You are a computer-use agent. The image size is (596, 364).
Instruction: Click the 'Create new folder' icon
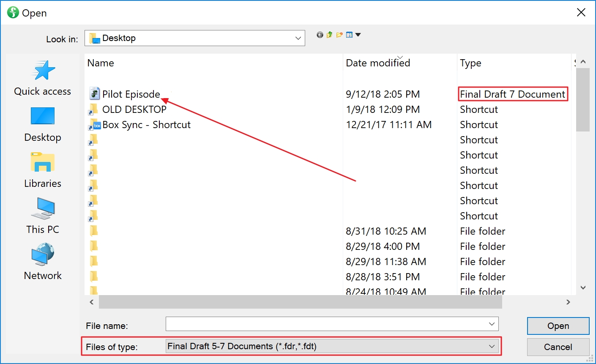(339, 35)
